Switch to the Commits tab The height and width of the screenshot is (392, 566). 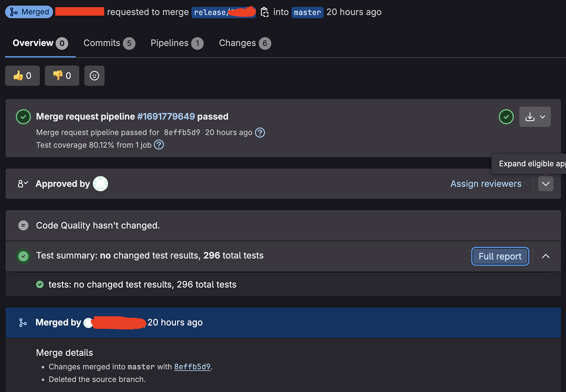coord(102,43)
